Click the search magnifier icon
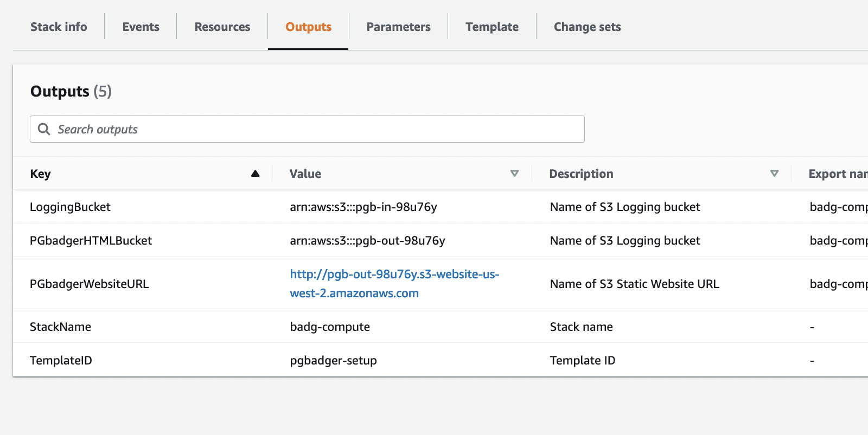The height and width of the screenshot is (435, 868). click(44, 129)
